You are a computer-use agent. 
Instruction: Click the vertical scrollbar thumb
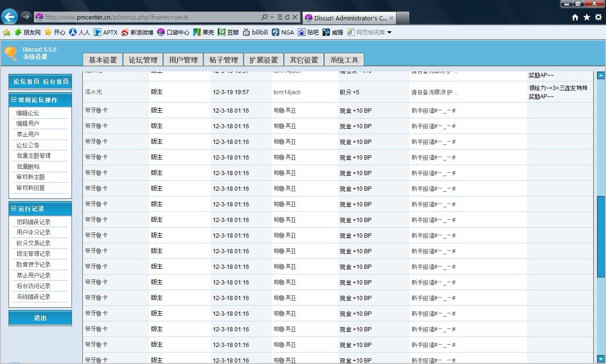click(x=601, y=236)
